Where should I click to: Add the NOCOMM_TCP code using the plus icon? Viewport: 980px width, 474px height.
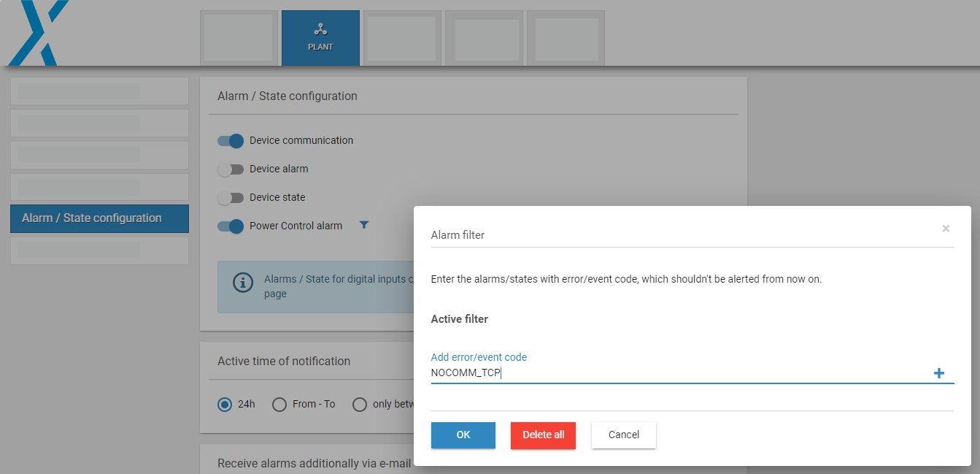click(x=939, y=372)
